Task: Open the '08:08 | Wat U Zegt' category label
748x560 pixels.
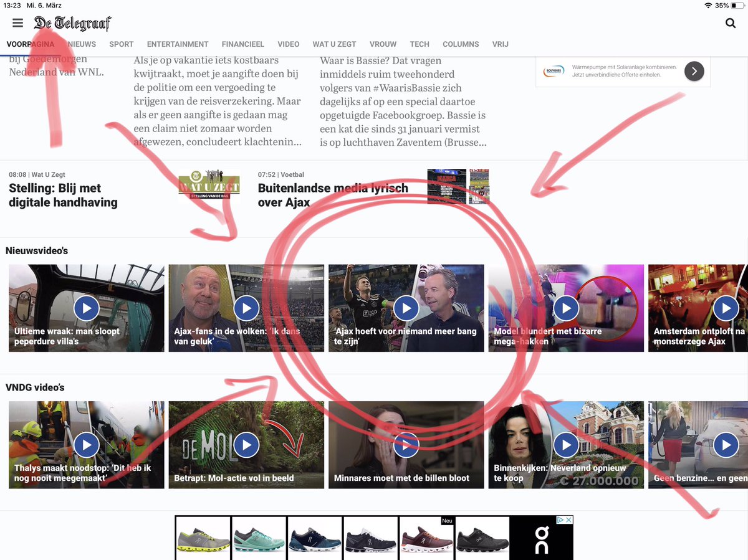Action: coord(37,174)
